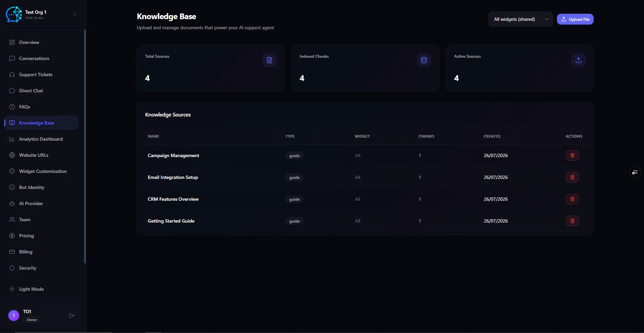Click the sidebar vertical scrollbar
The height and width of the screenshot is (333, 644).
tap(85, 147)
